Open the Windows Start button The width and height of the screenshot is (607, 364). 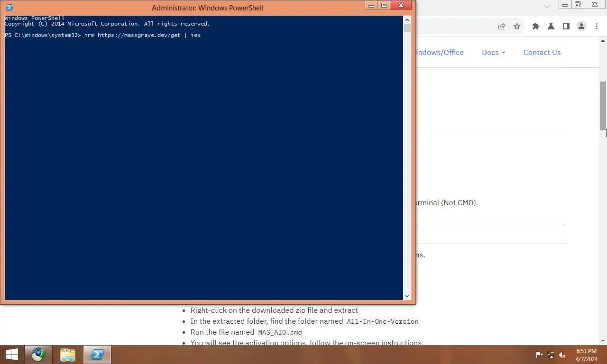click(12, 355)
